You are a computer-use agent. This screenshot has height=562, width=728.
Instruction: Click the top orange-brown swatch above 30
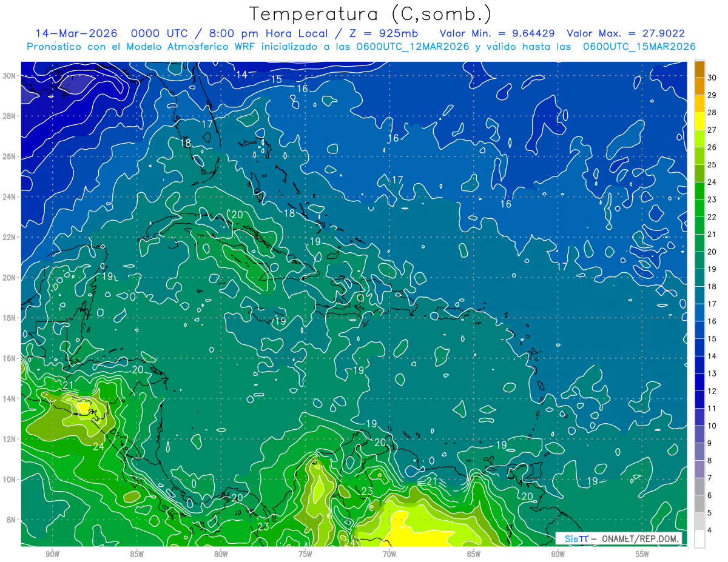click(699, 69)
